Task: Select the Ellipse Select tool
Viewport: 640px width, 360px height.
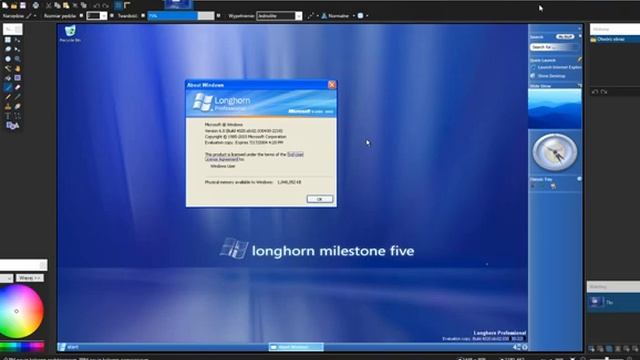Action: tap(8, 59)
